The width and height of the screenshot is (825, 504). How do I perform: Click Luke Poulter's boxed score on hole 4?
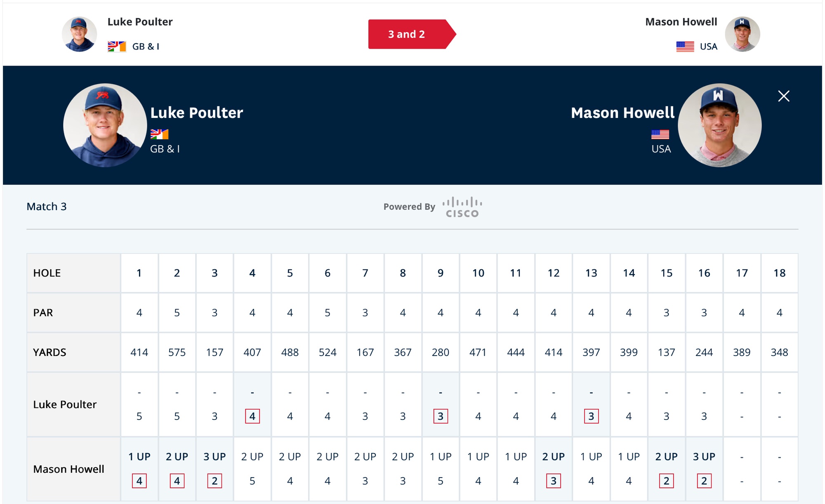[x=252, y=416]
